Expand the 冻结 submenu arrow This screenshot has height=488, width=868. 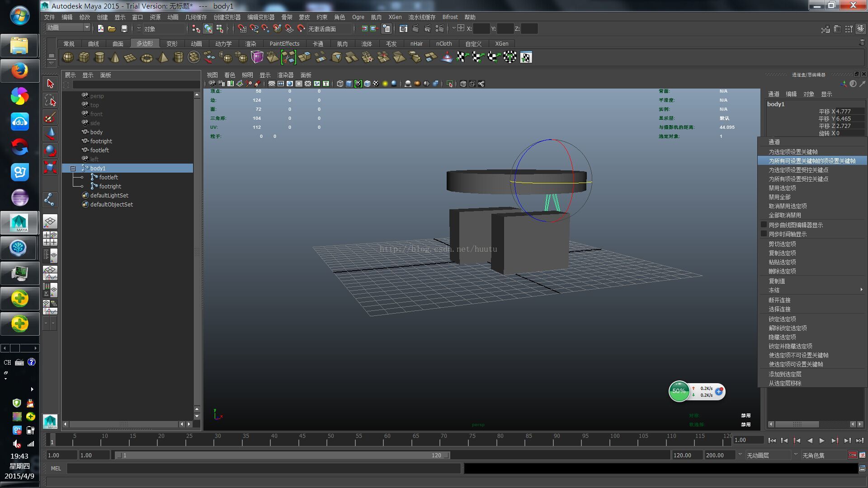pos(861,290)
